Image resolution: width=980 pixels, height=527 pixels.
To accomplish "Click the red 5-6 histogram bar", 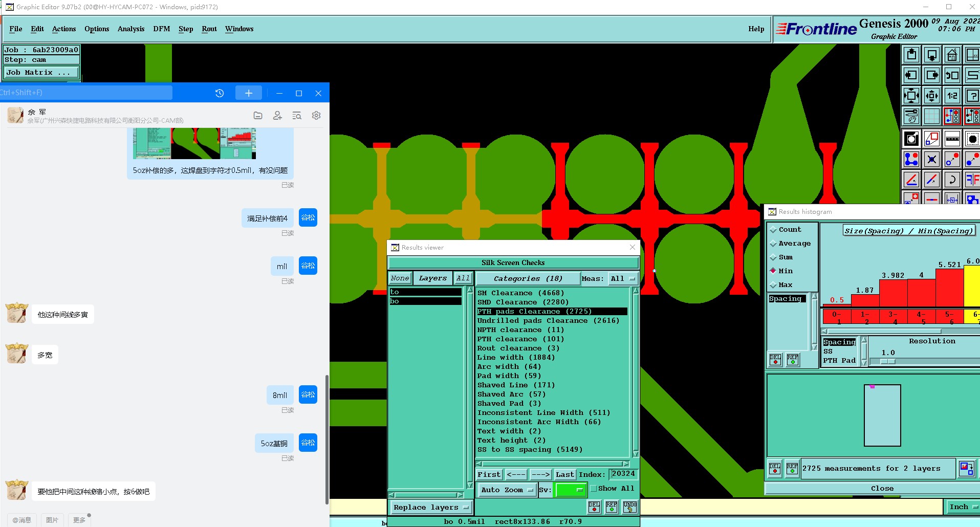I will 950,288.
